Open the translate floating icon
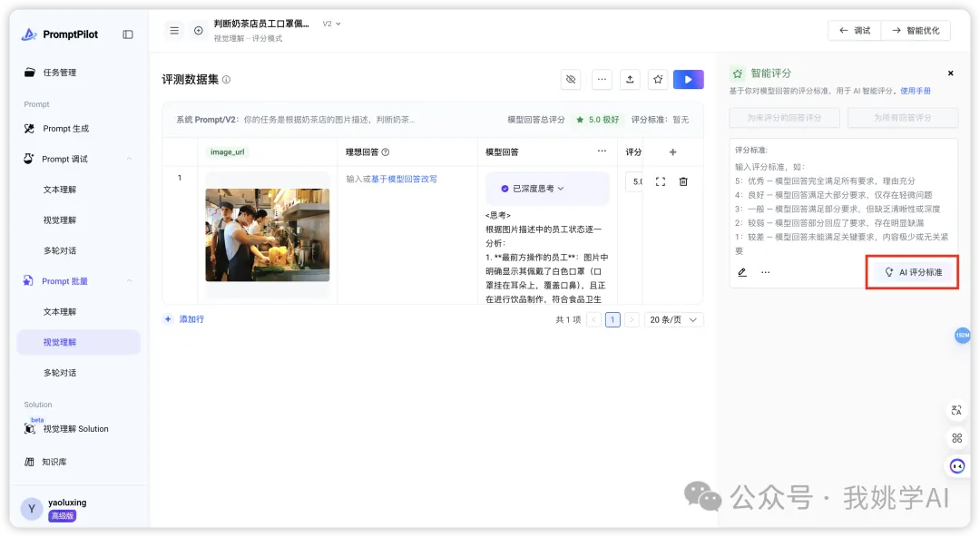Viewport: 980px width, 537px height. click(956, 410)
